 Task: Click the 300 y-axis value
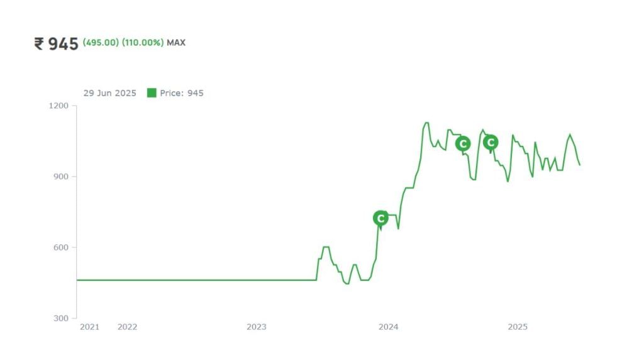61,319
